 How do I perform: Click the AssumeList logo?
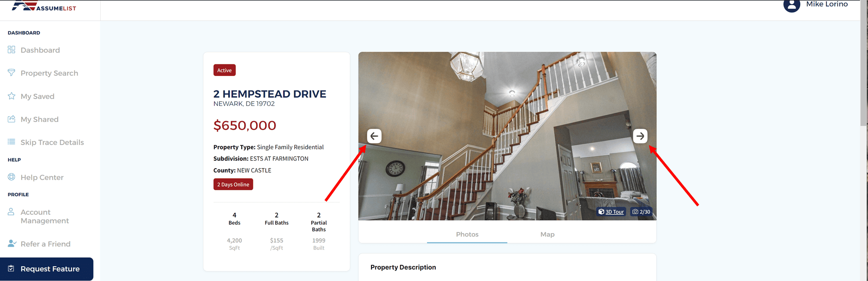(44, 6)
